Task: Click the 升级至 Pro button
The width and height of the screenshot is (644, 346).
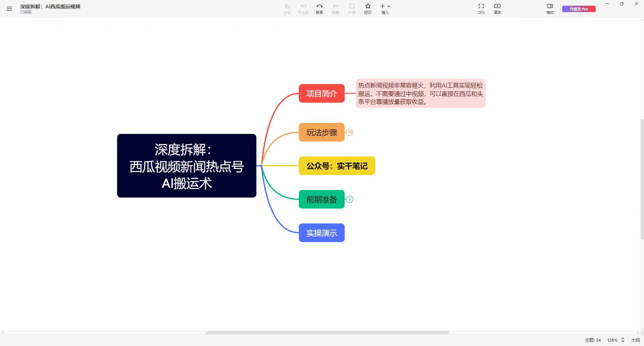Action: pyautogui.click(x=579, y=9)
